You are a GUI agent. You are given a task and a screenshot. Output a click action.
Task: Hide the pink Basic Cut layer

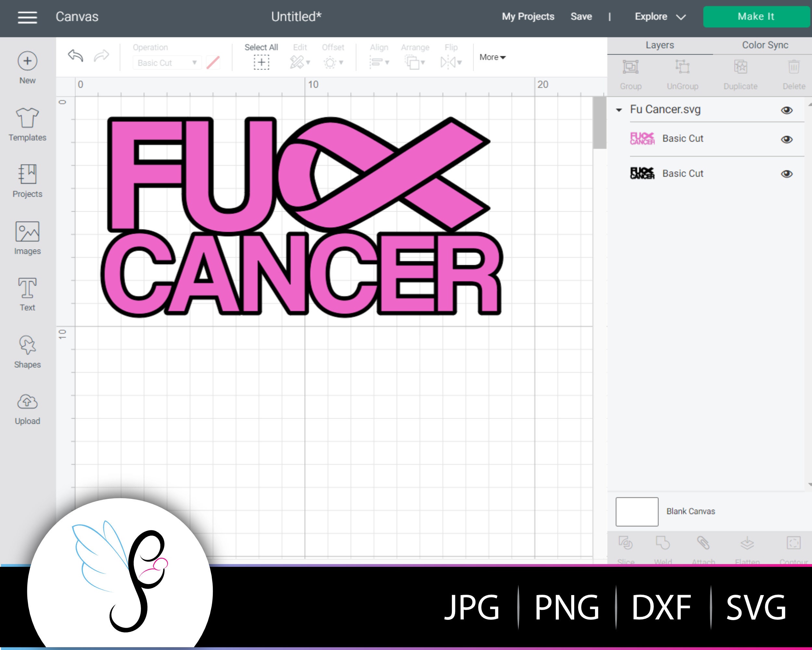[x=786, y=139]
